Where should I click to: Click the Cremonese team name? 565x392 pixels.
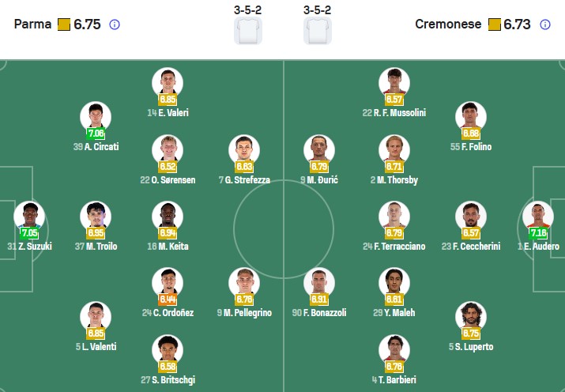click(x=448, y=24)
